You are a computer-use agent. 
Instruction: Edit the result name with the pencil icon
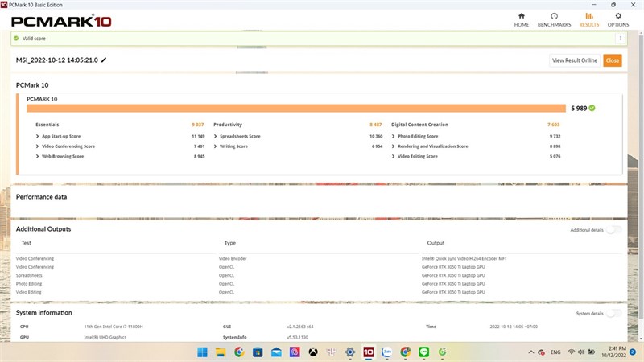(104, 60)
